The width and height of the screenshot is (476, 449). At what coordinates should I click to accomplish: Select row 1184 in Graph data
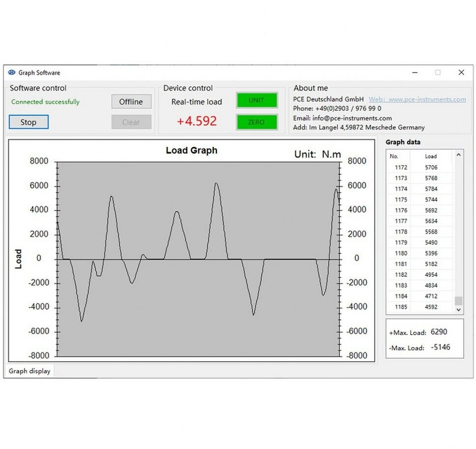coord(420,296)
